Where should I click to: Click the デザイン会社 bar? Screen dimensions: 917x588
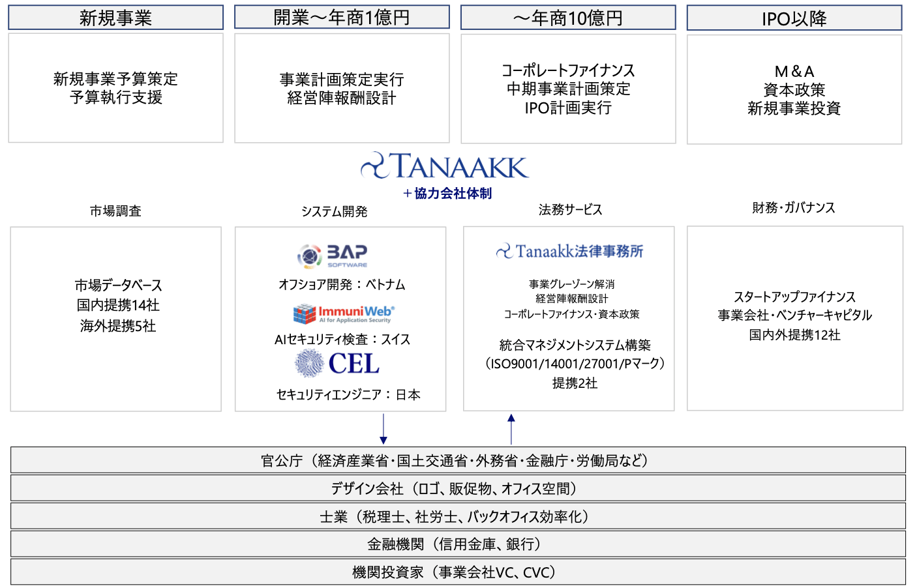(x=458, y=488)
